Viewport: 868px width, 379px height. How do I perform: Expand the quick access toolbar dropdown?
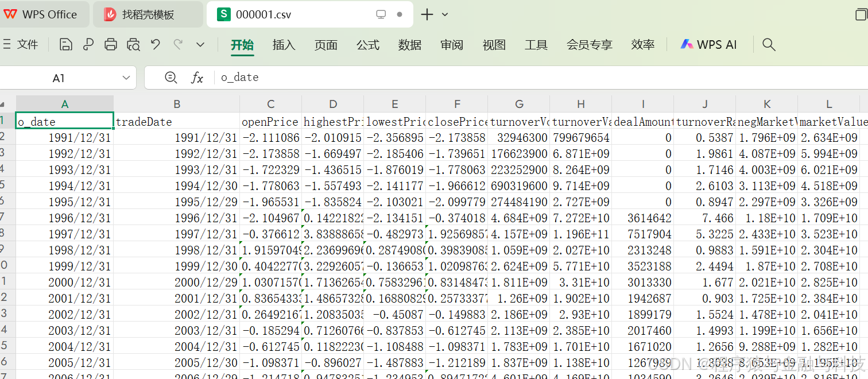coord(200,44)
